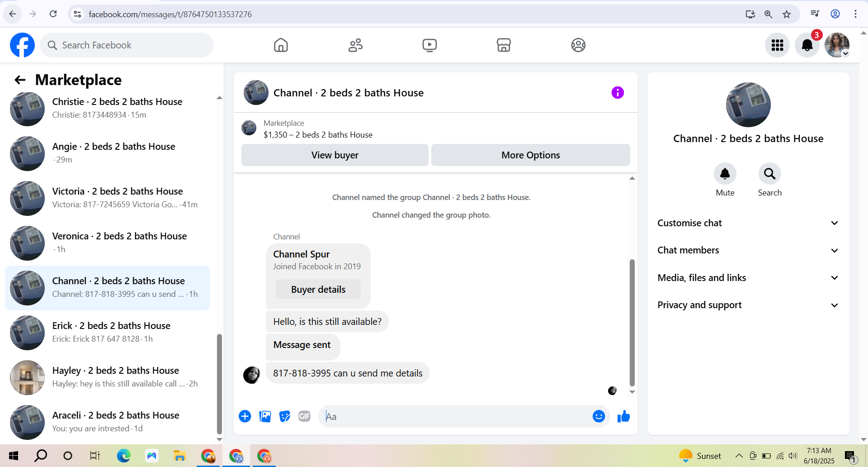Expand the Customise chat section
Image resolution: width=868 pixels, height=467 pixels.
748,223
